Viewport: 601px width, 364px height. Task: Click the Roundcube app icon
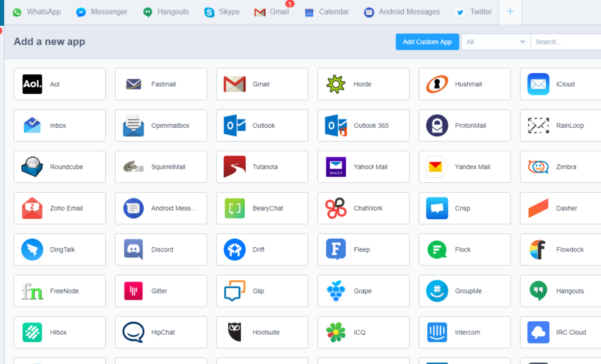[32, 167]
